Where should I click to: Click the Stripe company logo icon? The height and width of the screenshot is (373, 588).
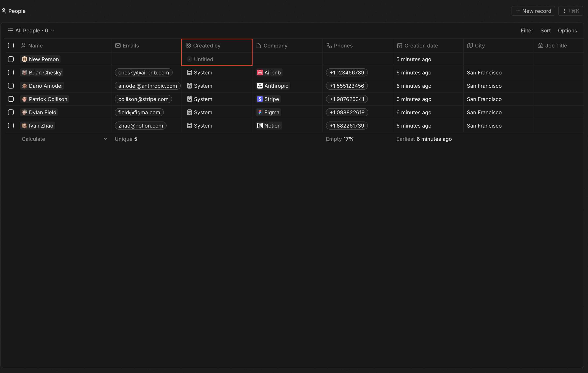pyautogui.click(x=260, y=99)
